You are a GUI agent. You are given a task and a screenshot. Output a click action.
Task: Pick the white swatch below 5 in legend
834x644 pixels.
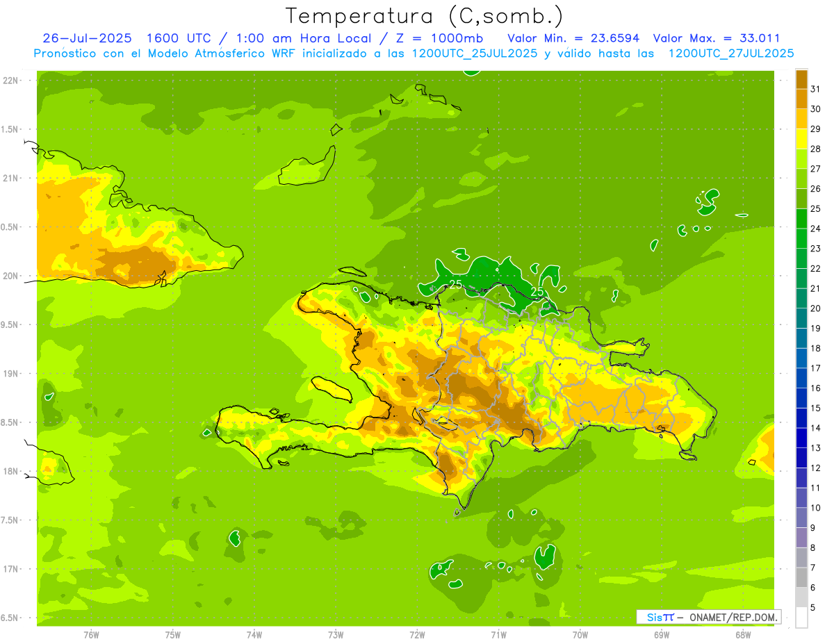click(x=801, y=618)
